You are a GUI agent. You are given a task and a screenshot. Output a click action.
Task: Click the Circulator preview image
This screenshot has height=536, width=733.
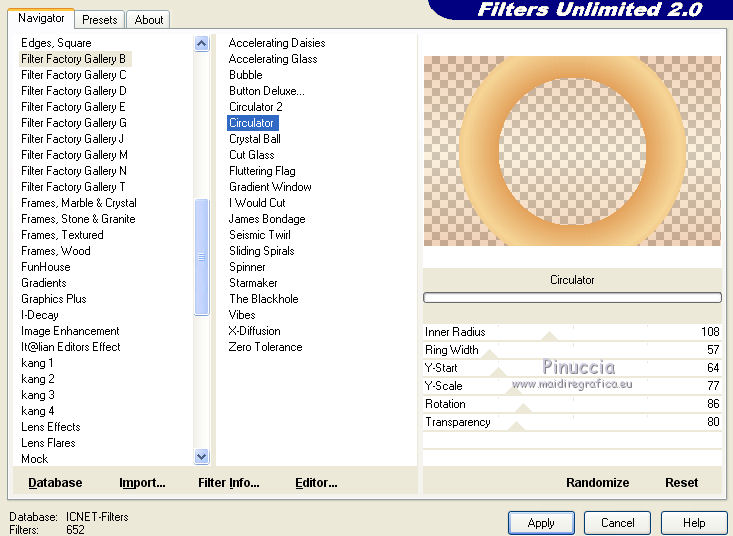572,151
